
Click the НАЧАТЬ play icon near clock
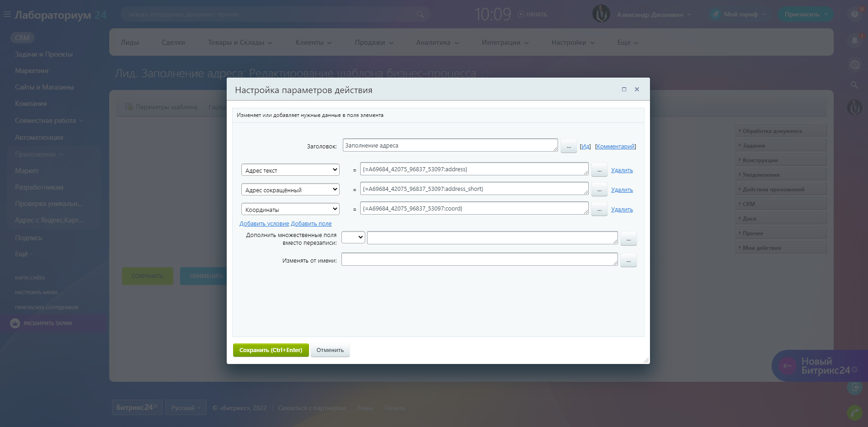click(x=521, y=14)
